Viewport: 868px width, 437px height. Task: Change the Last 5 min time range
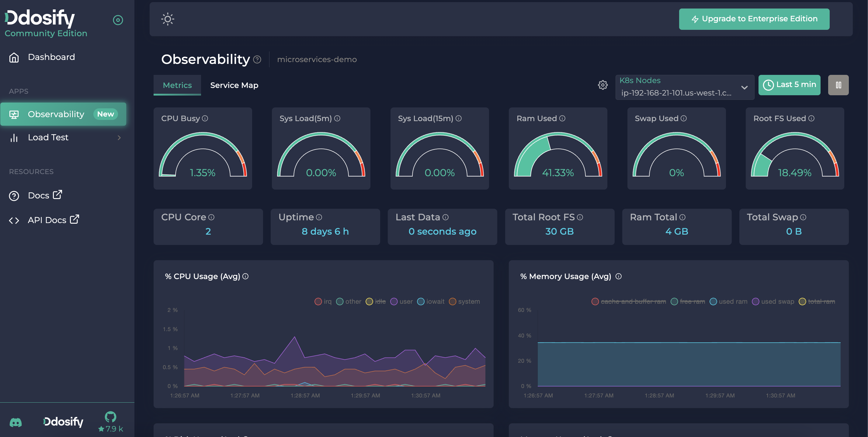[790, 85]
